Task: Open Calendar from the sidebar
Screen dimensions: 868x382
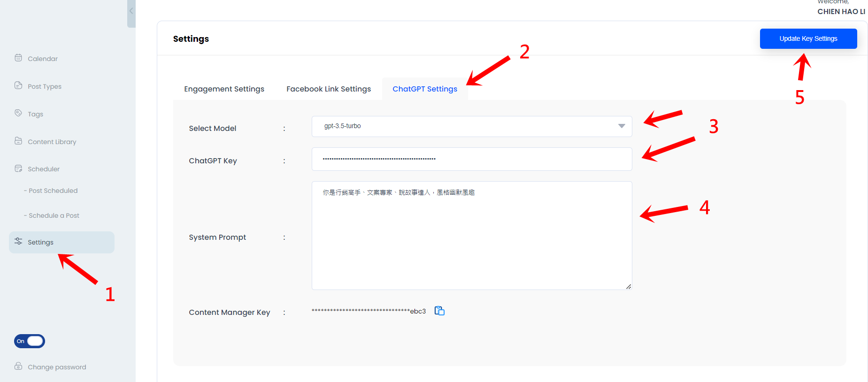Action: coord(43,59)
